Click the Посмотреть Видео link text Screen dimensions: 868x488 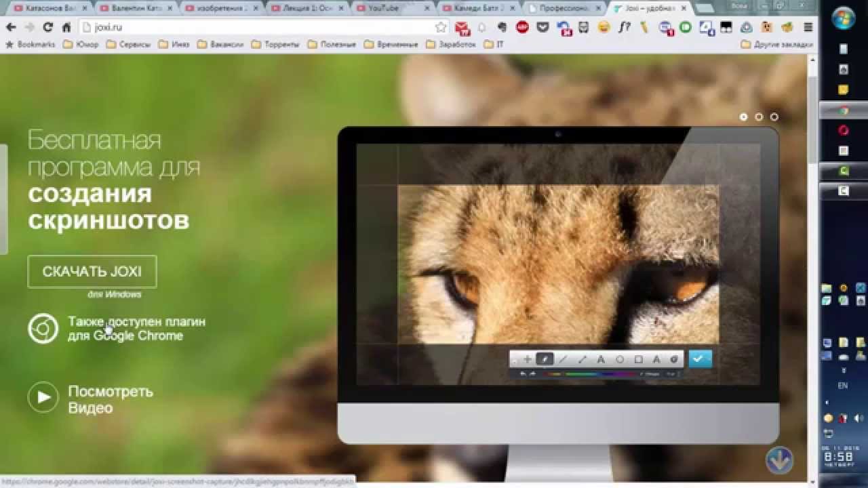111,400
